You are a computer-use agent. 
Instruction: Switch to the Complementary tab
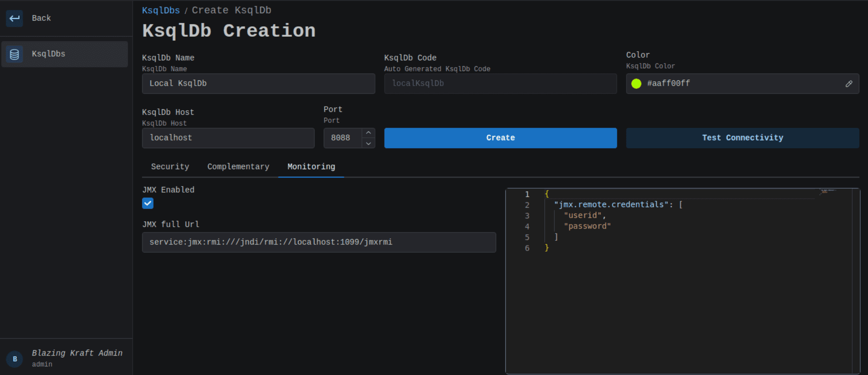(238, 166)
